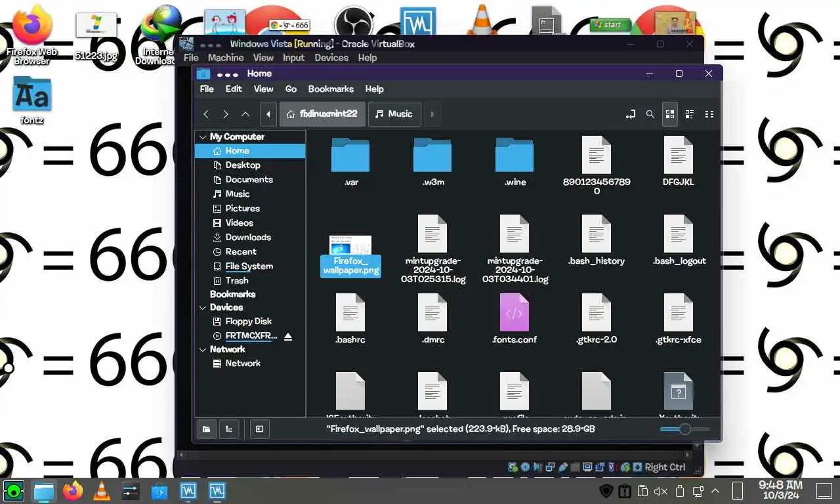Viewport: 840px width, 504px height.
Task: Open the search magnifier in file manager
Action: point(650,114)
